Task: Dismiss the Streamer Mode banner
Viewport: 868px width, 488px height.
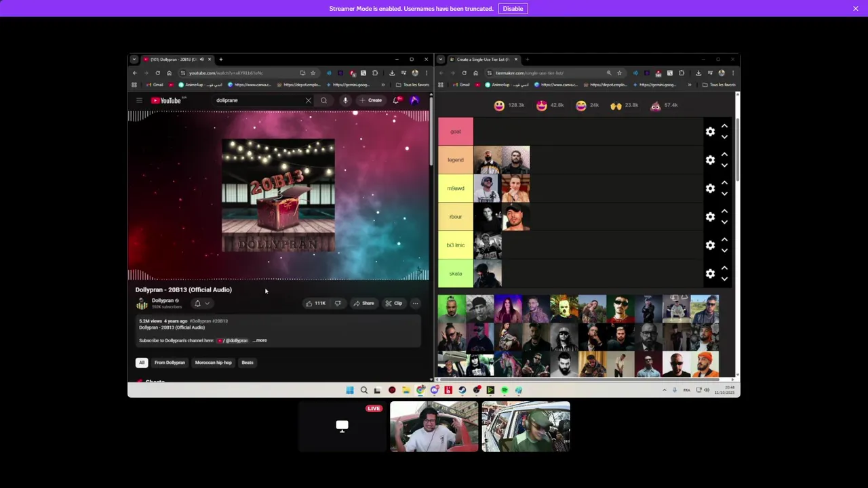Action: (856, 8)
